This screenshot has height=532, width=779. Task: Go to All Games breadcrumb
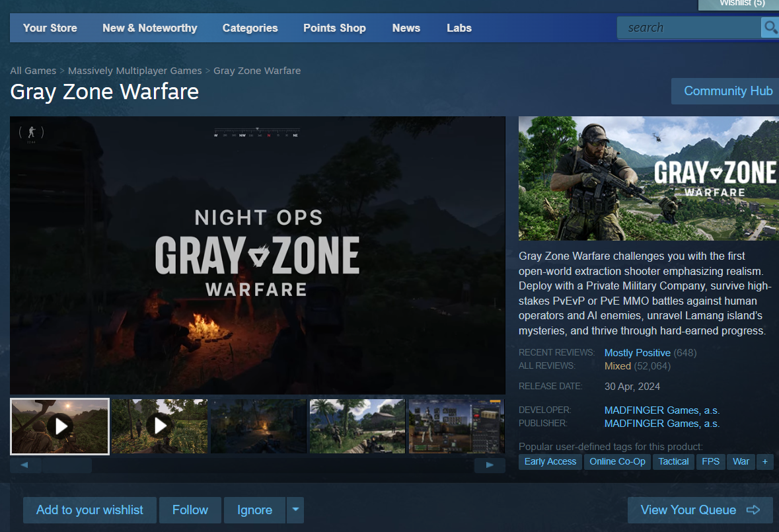[33, 71]
